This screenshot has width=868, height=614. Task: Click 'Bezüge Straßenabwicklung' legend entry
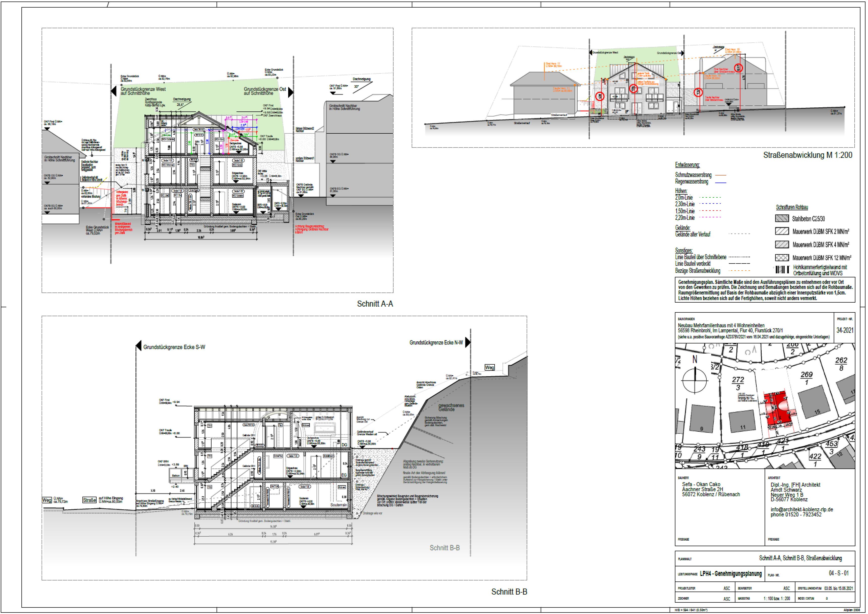698,271
